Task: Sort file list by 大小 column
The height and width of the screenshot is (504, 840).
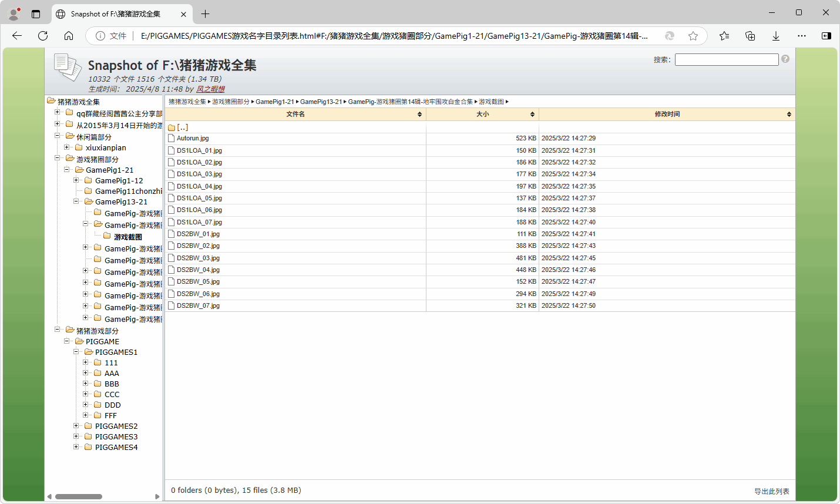Action: 482,114
